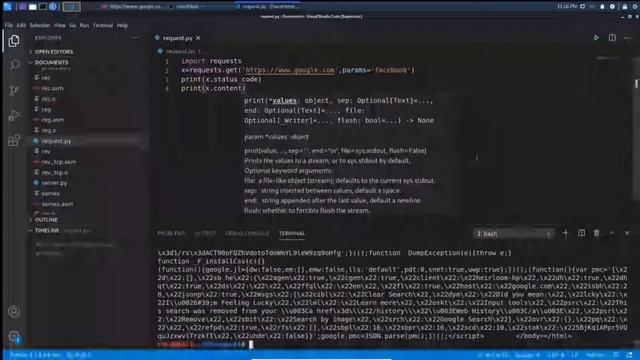Viewport: 640px width, 360px height.
Task: Click request.py in the breadcrumb bar
Action: coord(180,51)
